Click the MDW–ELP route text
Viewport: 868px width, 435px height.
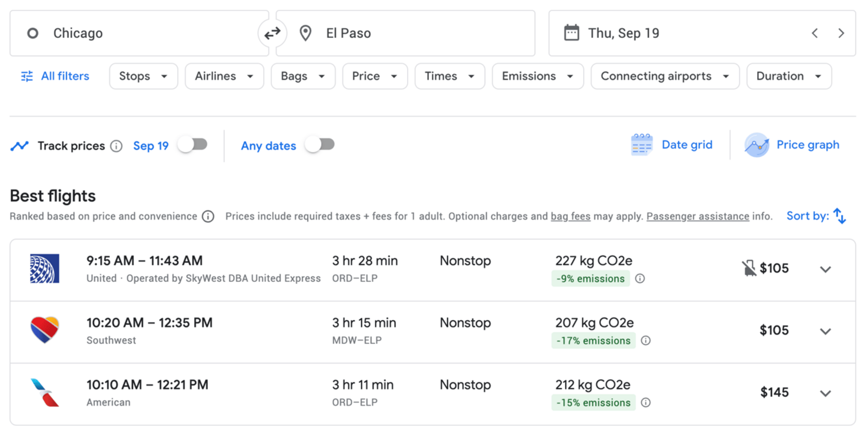[x=356, y=340]
